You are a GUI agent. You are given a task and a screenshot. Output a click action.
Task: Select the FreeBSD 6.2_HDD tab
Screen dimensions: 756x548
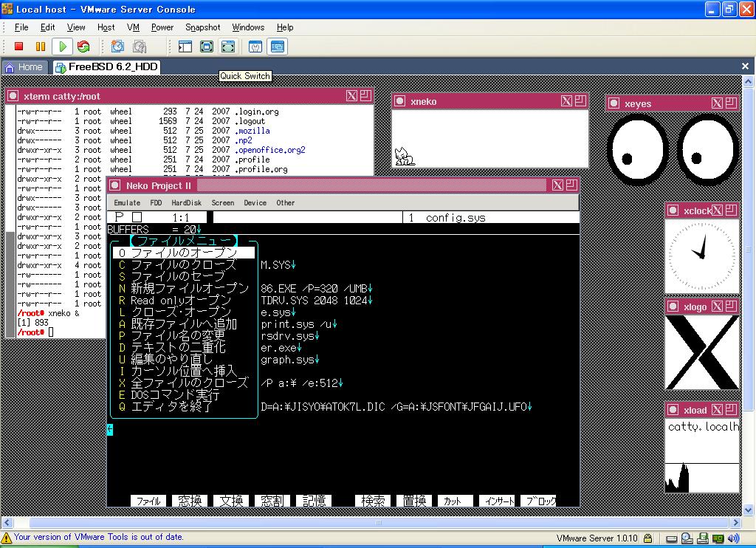106,67
